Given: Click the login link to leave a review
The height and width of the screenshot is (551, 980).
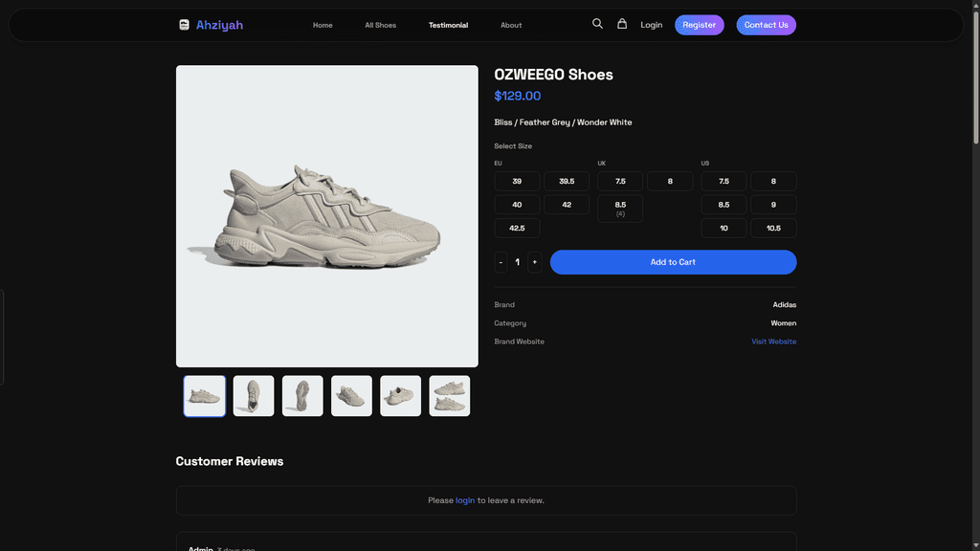Looking at the screenshot, I should tap(465, 500).
